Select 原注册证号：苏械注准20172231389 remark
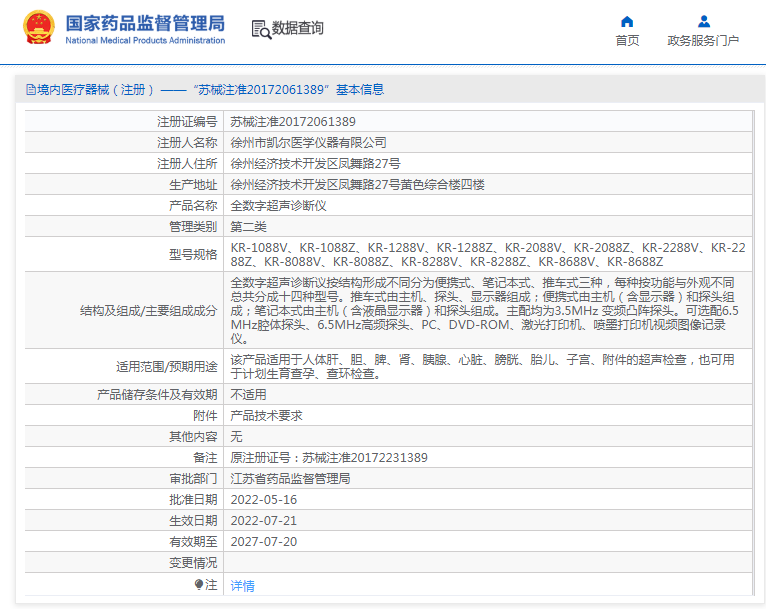The image size is (766, 609). click(x=329, y=458)
